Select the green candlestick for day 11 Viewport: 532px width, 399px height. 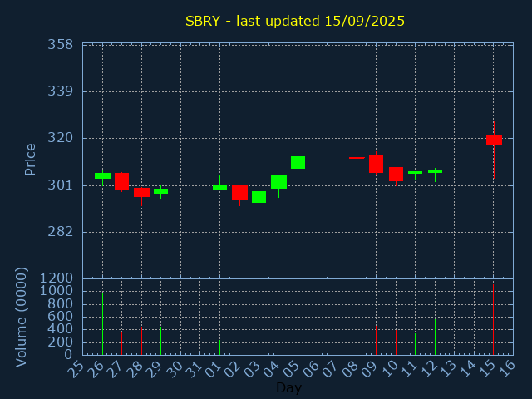tap(416, 173)
